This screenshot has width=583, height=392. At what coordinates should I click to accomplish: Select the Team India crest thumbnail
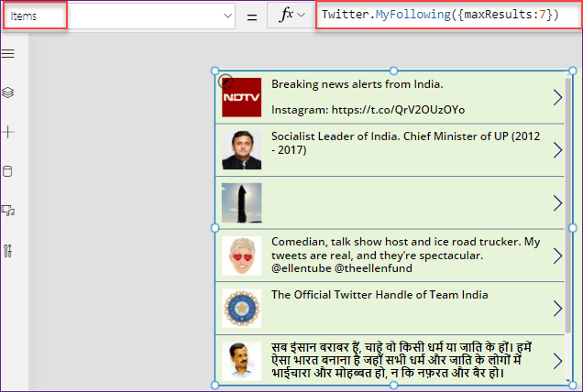242,309
